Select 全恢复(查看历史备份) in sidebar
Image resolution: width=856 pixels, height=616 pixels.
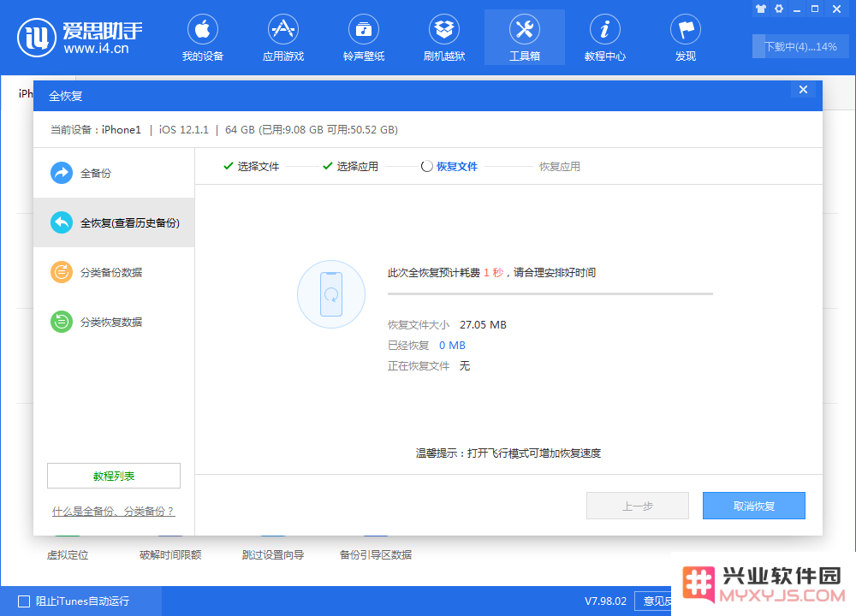(114, 222)
